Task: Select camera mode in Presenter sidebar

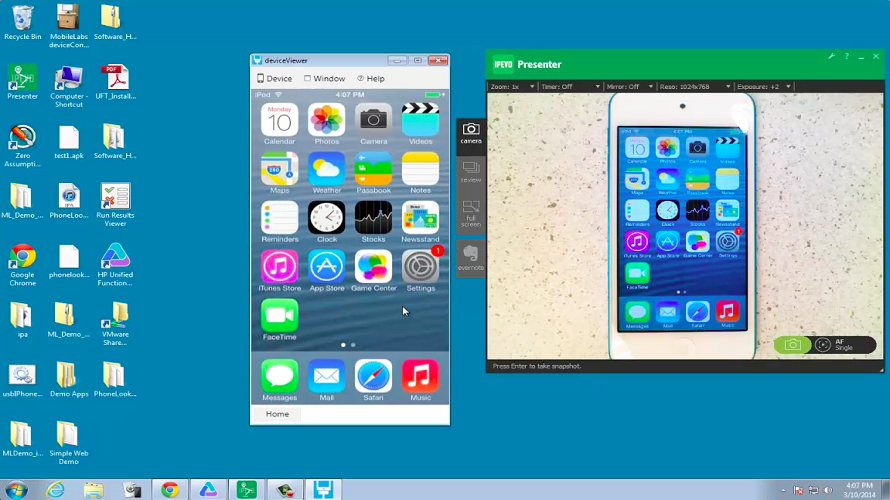Action: [x=470, y=133]
